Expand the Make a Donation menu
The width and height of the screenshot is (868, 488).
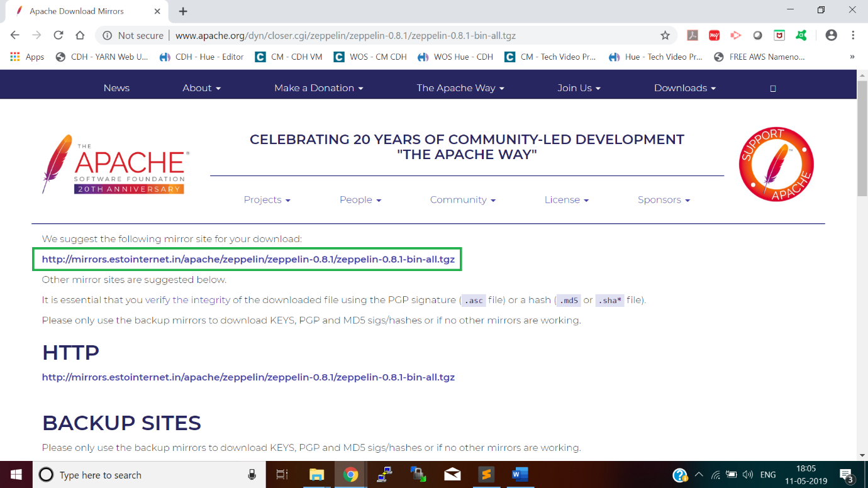pos(319,88)
